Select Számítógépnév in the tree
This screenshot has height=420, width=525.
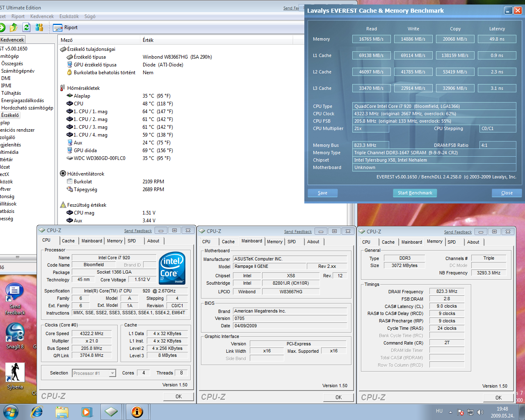click(18, 71)
